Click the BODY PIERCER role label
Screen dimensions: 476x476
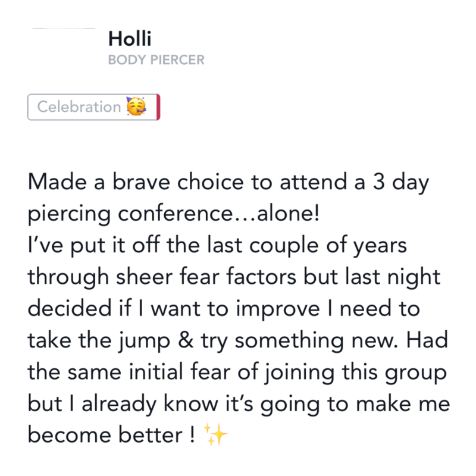coord(157,60)
